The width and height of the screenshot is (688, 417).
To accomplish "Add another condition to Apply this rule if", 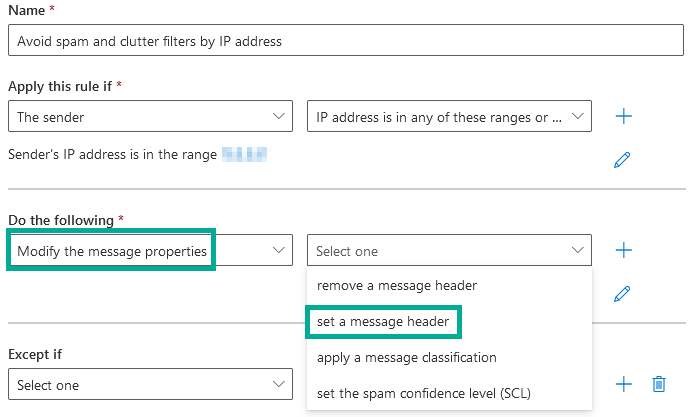I will point(624,116).
